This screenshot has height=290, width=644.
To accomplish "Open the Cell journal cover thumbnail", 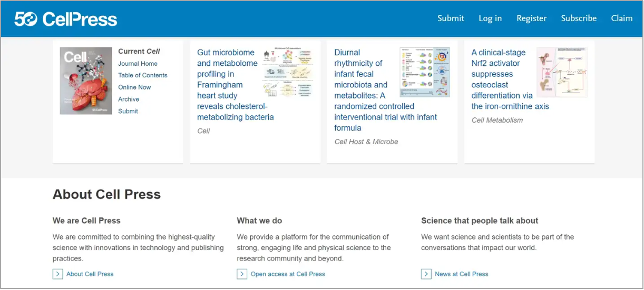I will (86, 81).
